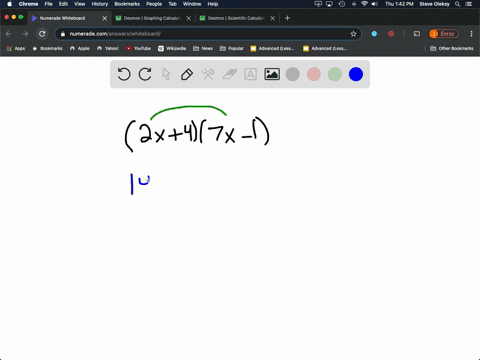480x360 pixels.
Task: Open the History menu
Action: coord(100,4)
